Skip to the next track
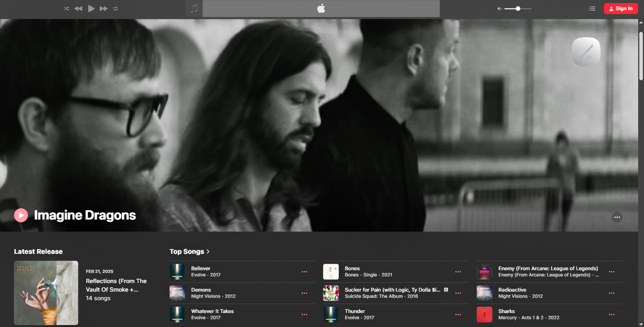644x327 pixels. (103, 9)
